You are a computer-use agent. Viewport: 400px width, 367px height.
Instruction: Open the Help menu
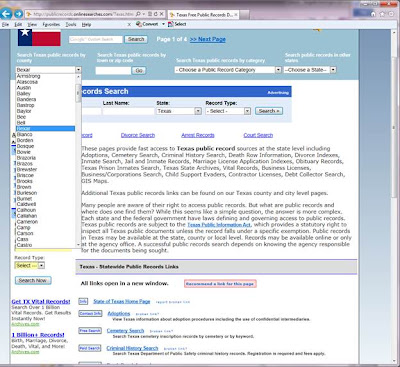tap(86, 24)
